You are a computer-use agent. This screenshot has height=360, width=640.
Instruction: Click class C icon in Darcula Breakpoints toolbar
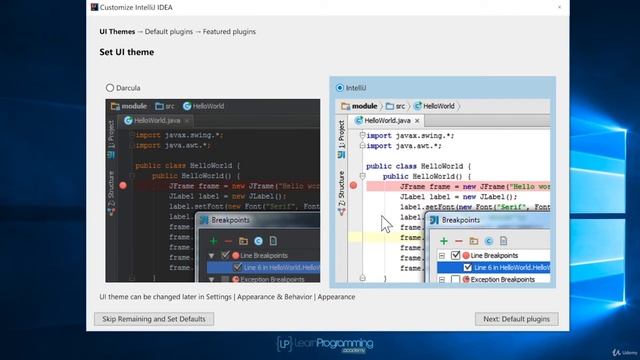(258, 241)
